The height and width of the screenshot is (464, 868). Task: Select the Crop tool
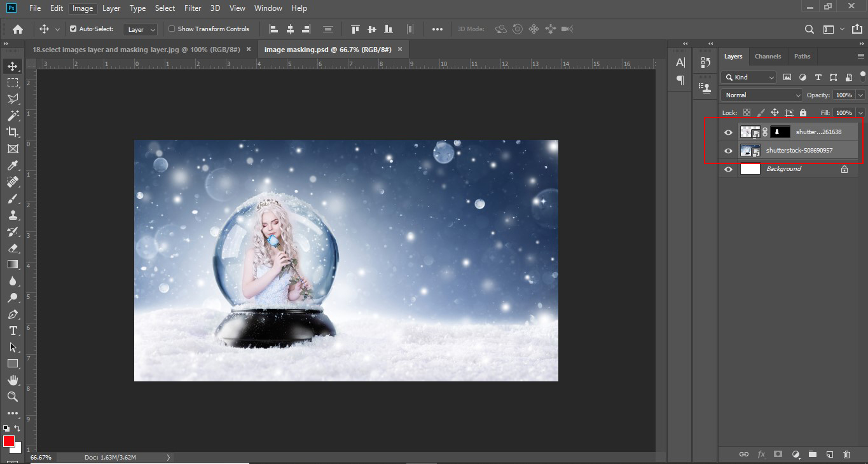pyautogui.click(x=13, y=132)
